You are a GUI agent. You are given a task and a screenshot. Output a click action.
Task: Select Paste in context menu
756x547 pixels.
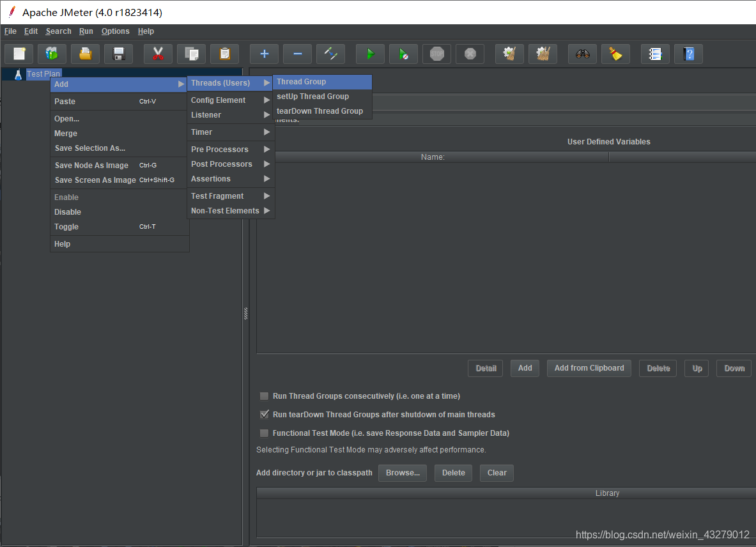click(x=119, y=101)
